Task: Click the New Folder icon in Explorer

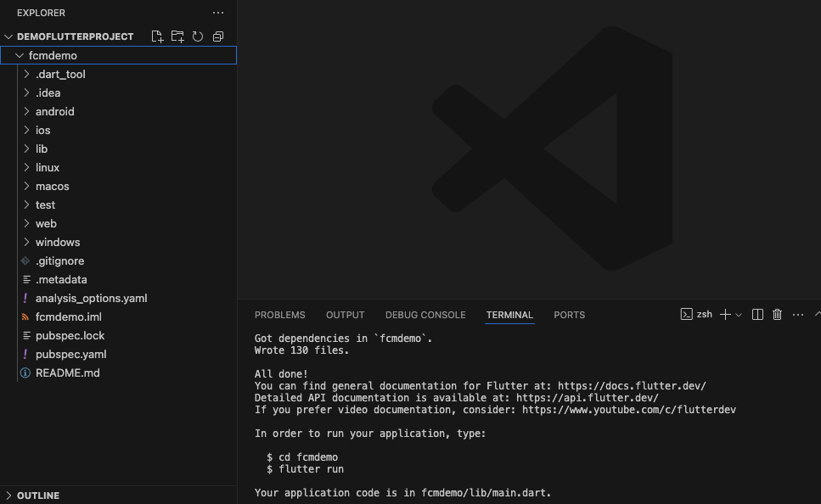Action: click(177, 36)
